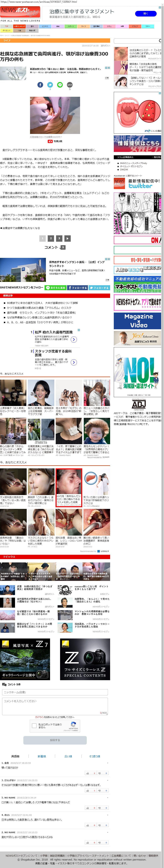Image resolution: width=164 pixels, height=868 pixels.
Task: Open the ガイドライン link
Action: (39, 717)
